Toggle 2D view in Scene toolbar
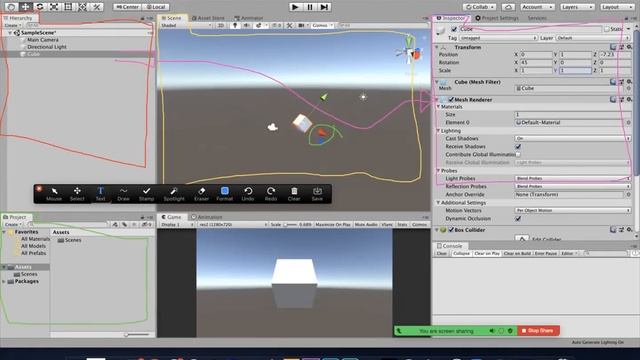Screen dimensions: 640x360 pos(221,25)
